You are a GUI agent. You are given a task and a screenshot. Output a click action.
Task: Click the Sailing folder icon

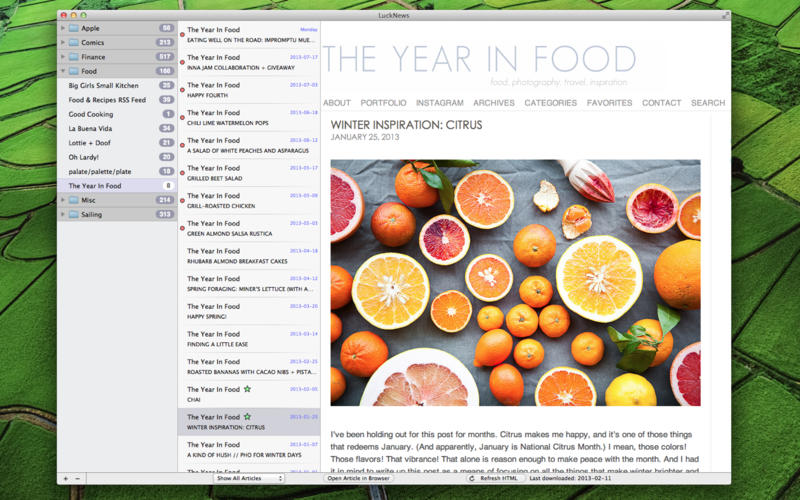(x=73, y=214)
